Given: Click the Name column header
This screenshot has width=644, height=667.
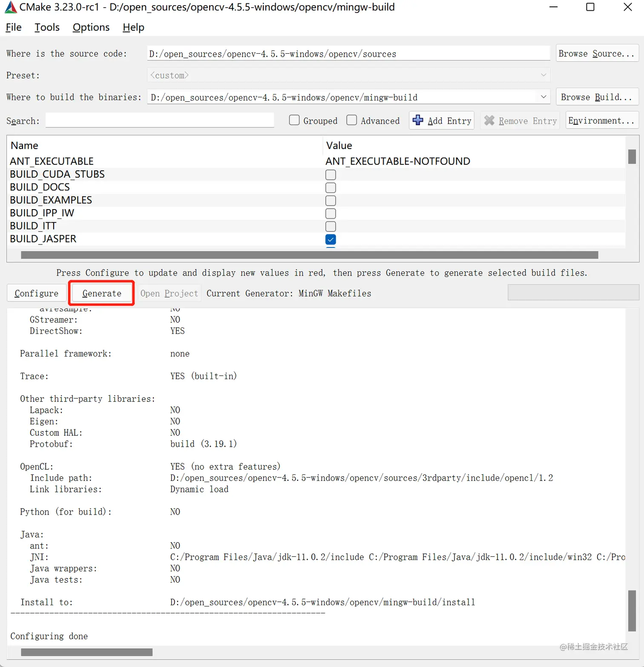Looking at the screenshot, I should 24,146.
